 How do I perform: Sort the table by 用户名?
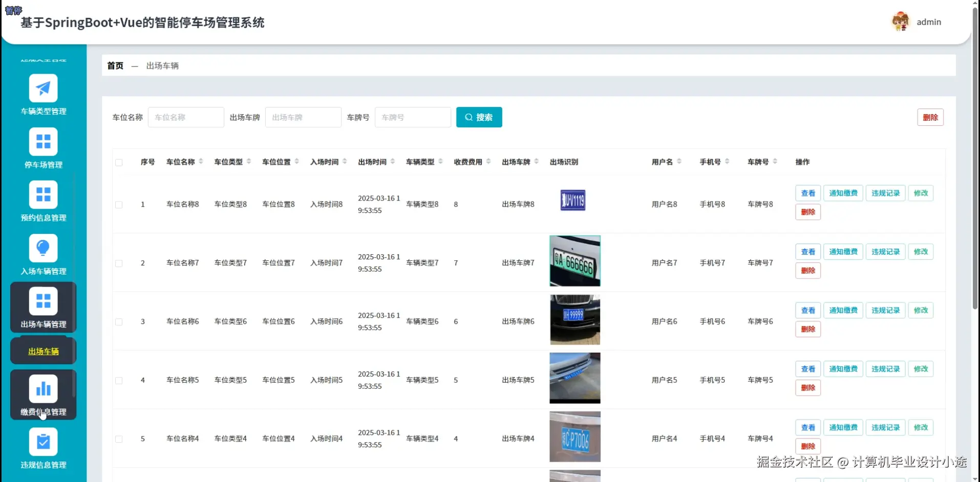click(x=679, y=162)
